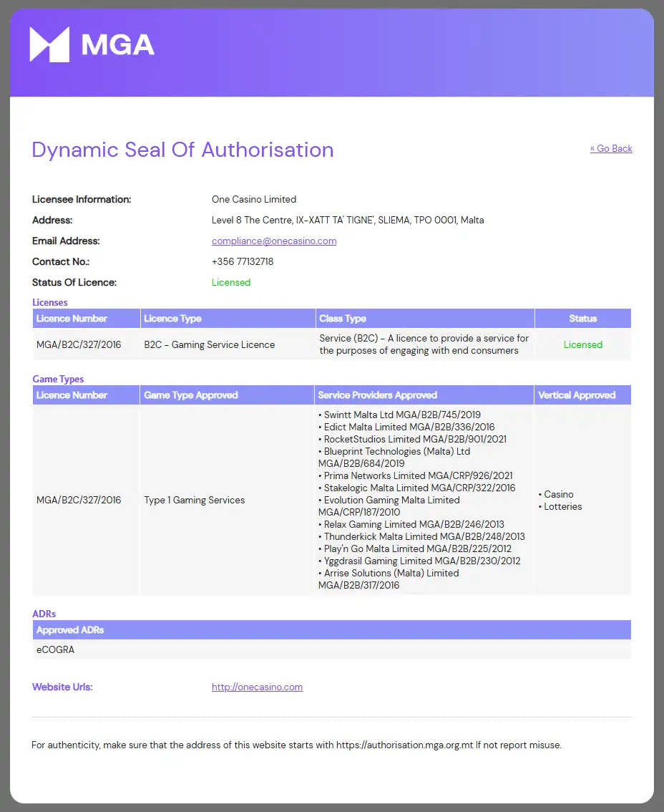Image resolution: width=664 pixels, height=812 pixels.
Task: Select Prima Networks Limited MGA/CRP/926/2021 entry
Action: click(x=416, y=476)
